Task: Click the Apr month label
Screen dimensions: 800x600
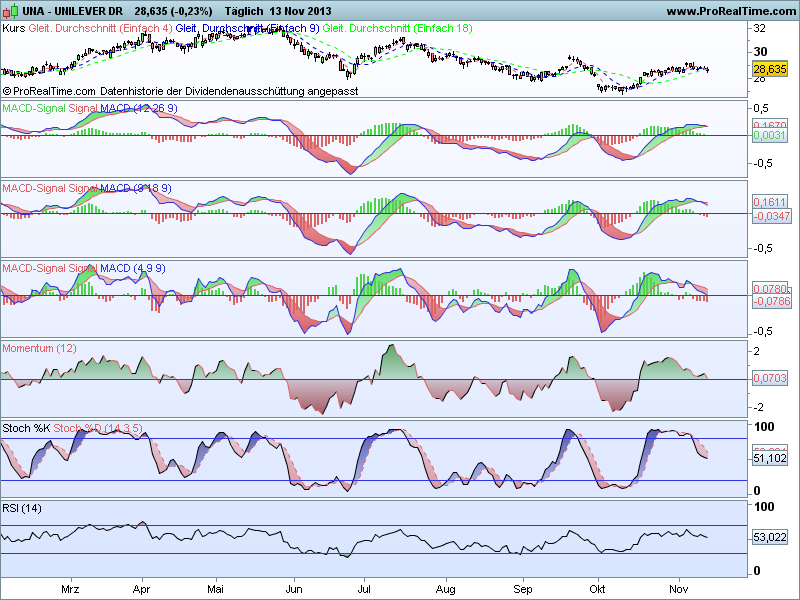Action: 141,589
